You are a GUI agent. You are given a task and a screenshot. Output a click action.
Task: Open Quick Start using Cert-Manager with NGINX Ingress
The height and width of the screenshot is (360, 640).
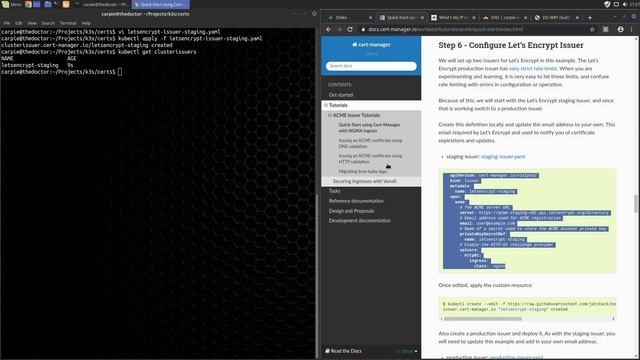[x=369, y=128]
